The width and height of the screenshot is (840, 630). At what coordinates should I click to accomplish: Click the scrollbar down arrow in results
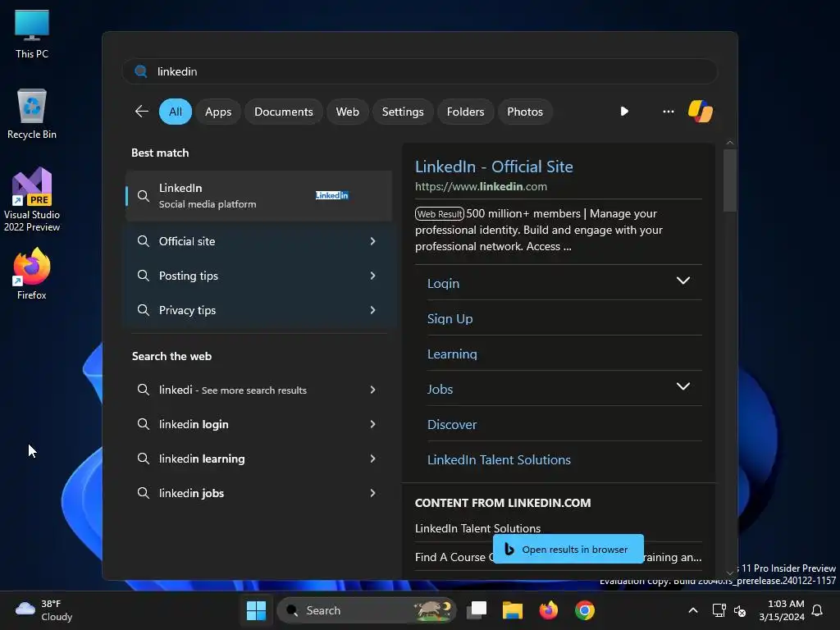(x=729, y=573)
